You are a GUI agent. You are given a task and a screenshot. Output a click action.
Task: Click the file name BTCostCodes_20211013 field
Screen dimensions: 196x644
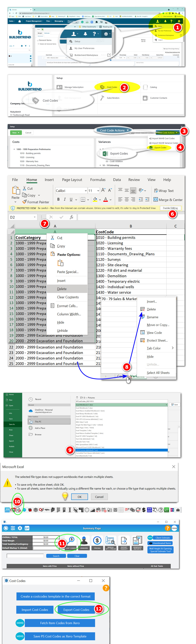point(121,401)
